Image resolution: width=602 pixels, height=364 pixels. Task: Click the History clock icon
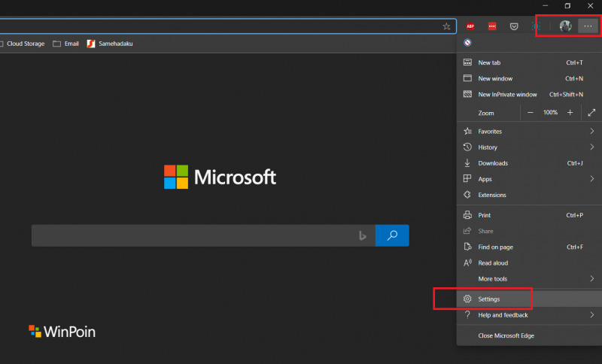pos(467,147)
